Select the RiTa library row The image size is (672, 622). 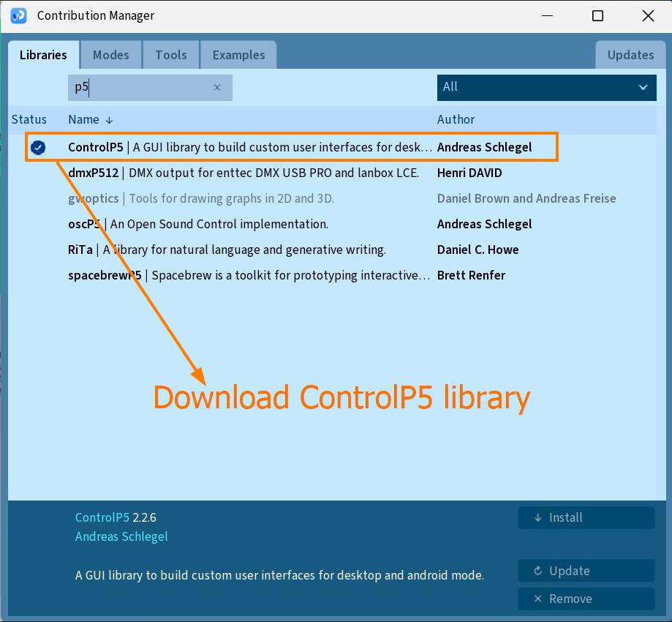pos(332,250)
